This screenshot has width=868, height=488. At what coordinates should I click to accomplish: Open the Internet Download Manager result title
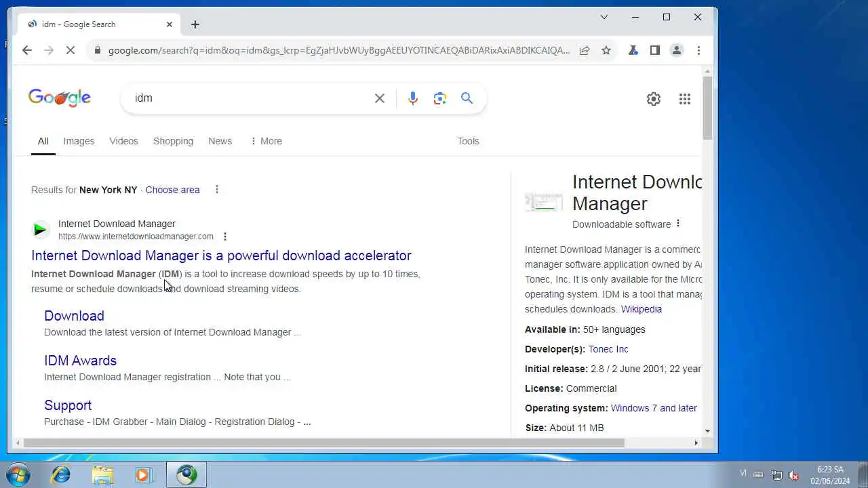pyautogui.click(x=221, y=256)
